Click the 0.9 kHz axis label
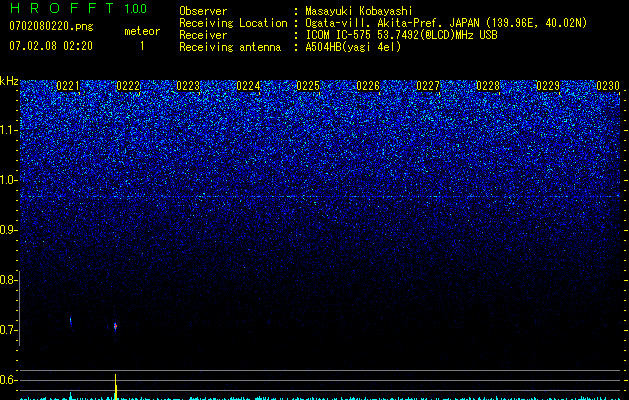 pos(8,230)
